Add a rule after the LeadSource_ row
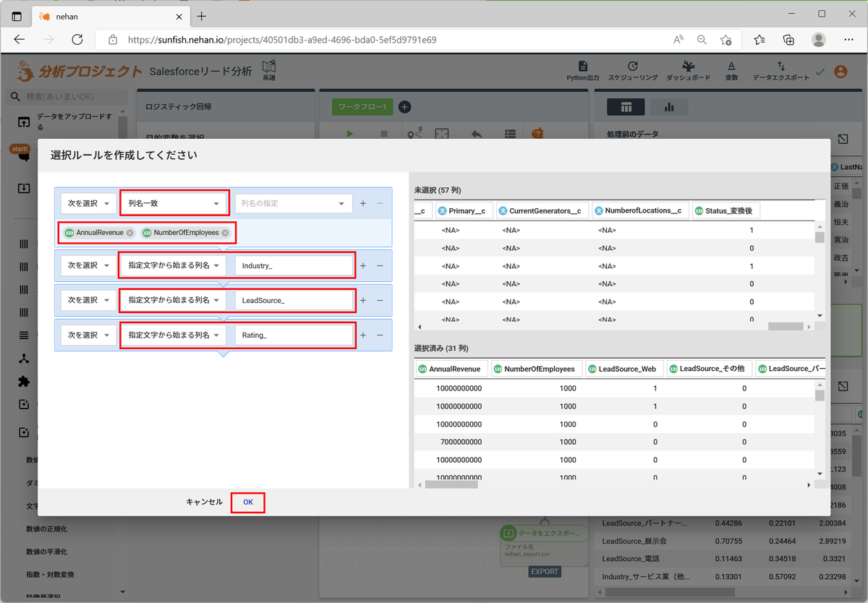The image size is (868, 603). coord(363,300)
